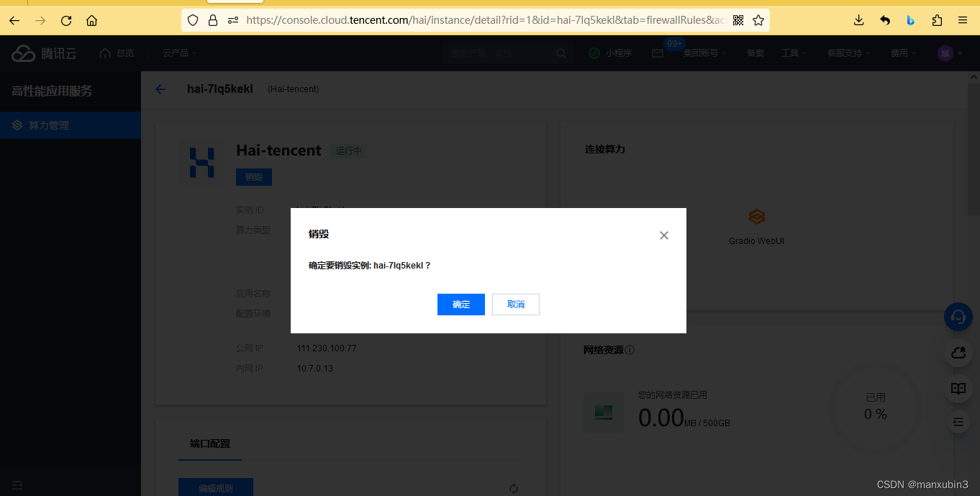Open 小程序 mini program entry
Viewport: 980px width, 496px height.
click(610, 53)
